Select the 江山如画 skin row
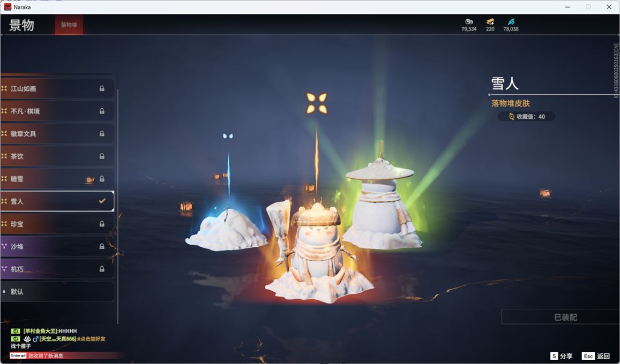 [57, 88]
